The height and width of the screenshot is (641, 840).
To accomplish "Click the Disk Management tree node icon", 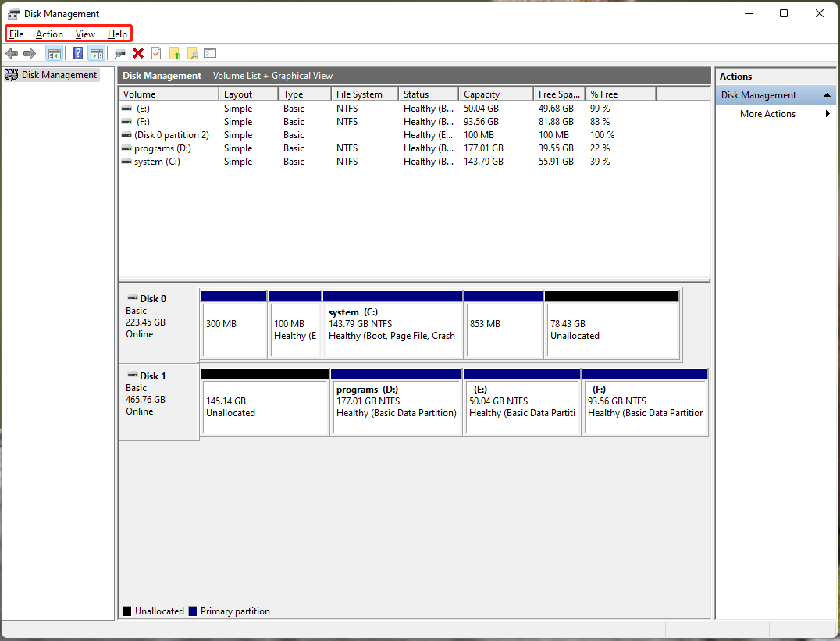I will click(x=11, y=75).
